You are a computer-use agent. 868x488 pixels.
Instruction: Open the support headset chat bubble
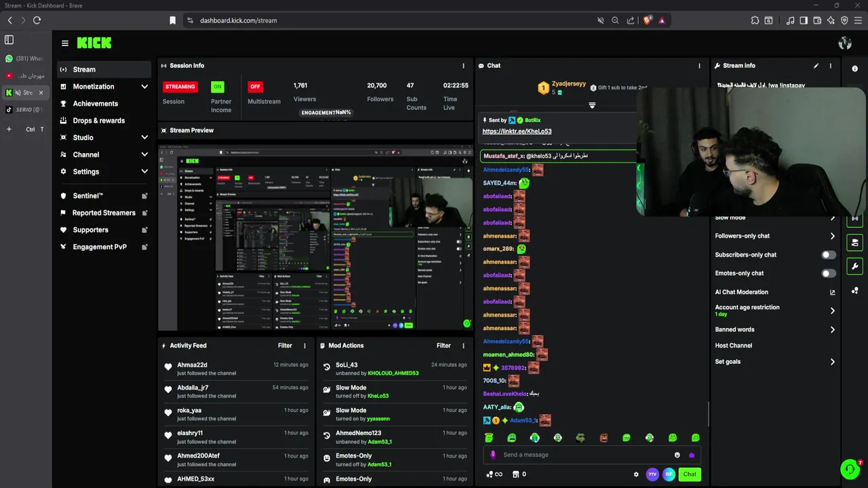pyautogui.click(x=850, y=469)
